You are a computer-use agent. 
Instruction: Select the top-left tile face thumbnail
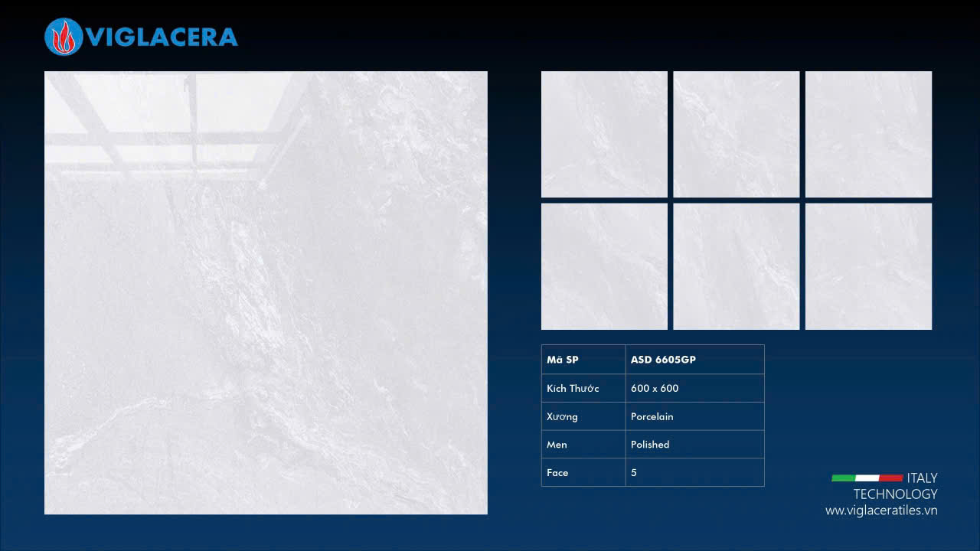click(604, 134)
